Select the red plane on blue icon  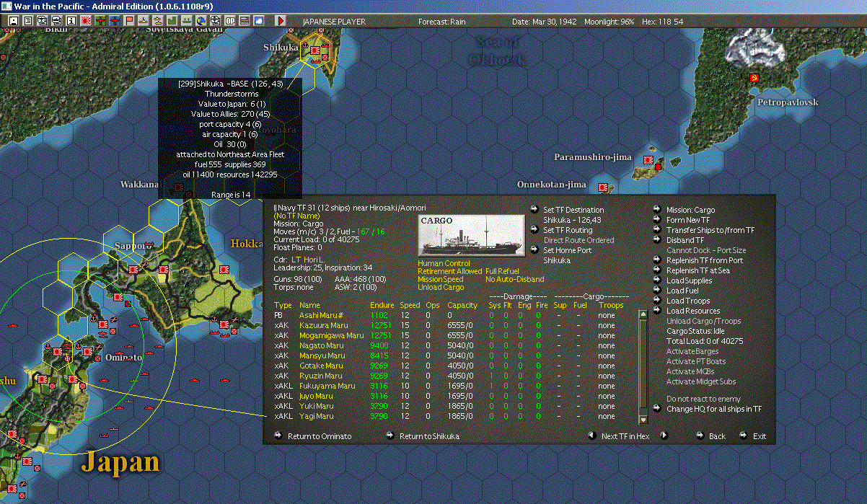click(115, 21)
